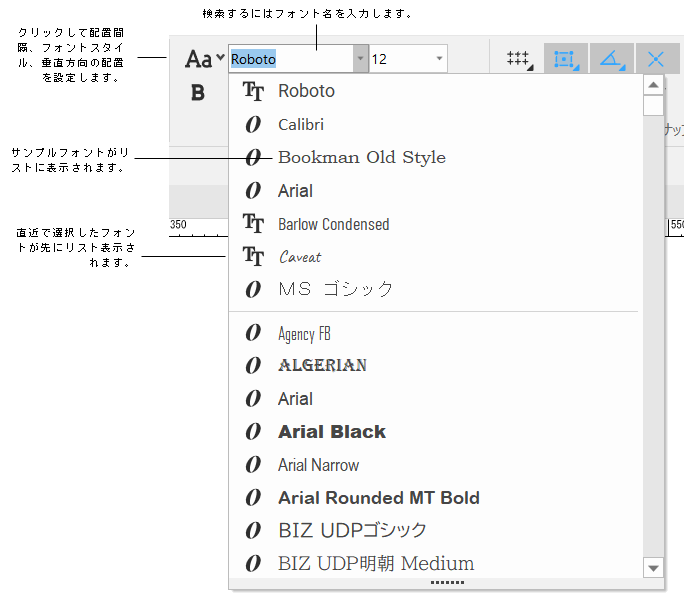684x601 pixels.
Task: Open the Aa text formatting options
Action: tap(204, 59)
